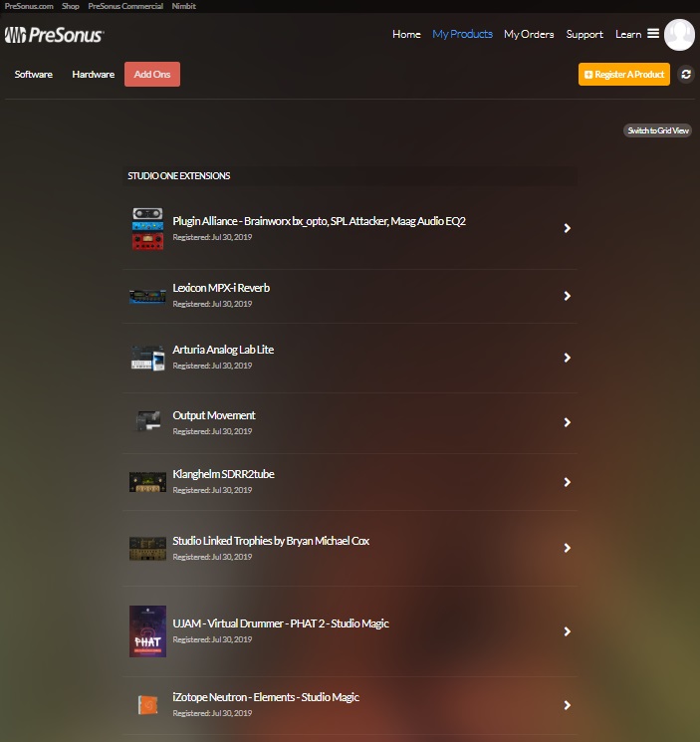Screen dimensions: 700x742
Task: Click the Lexicon MPX-i Reverb icon
Action: pyautogui.click(x=147, y=295)
